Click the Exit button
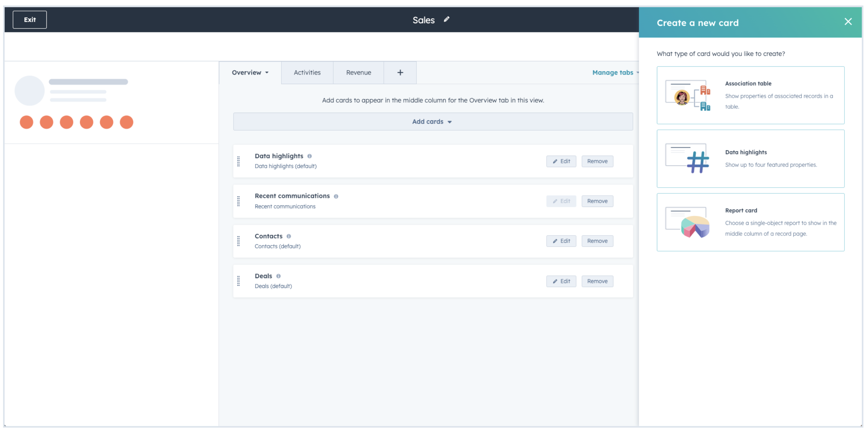 pyautogui.click(x=29, y=19)
